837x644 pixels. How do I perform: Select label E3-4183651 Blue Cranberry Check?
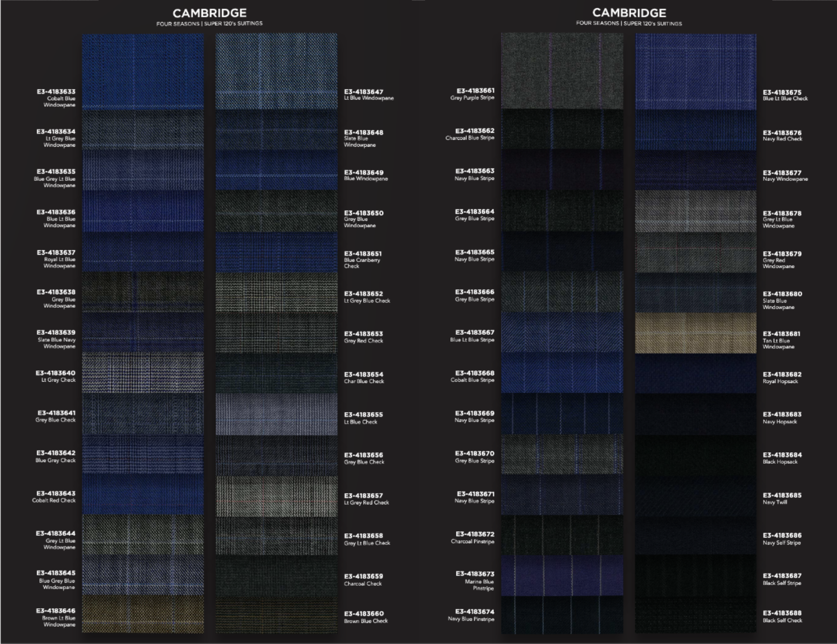(364, 260)
